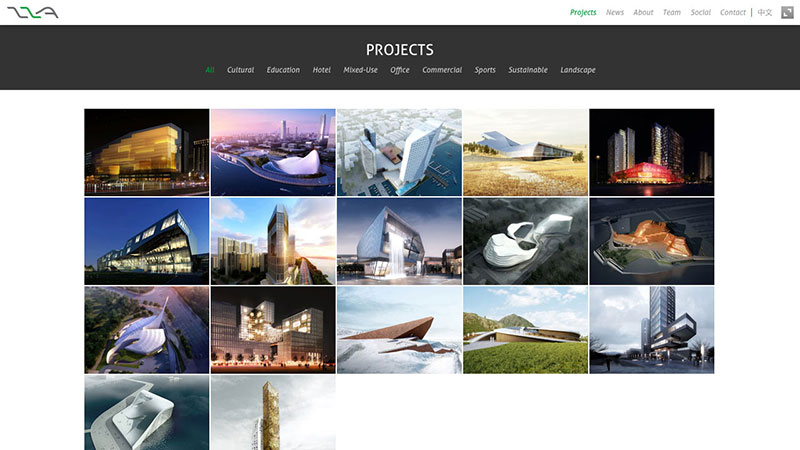Image resolution: width=800 pixels, height=450 pixels.
Task: Open the white curved waterfront pavilion project
Action: pyautogui.click(x=273, y=152)
